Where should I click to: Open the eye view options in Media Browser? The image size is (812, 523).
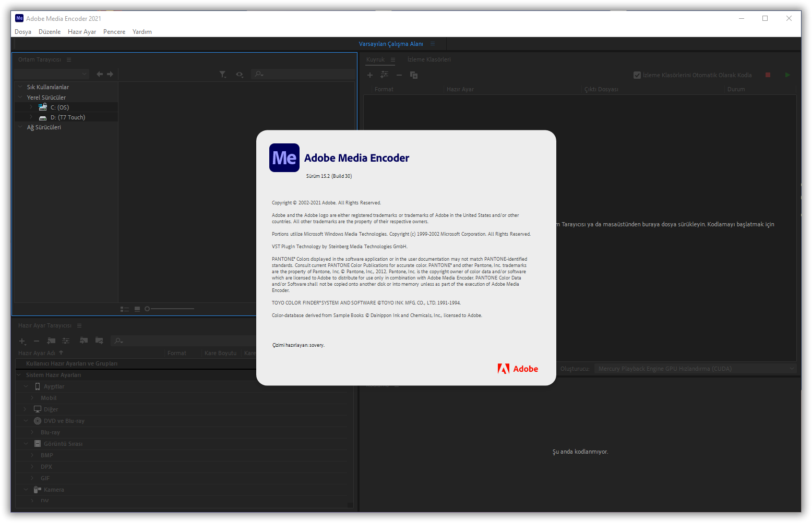(240, 75)
